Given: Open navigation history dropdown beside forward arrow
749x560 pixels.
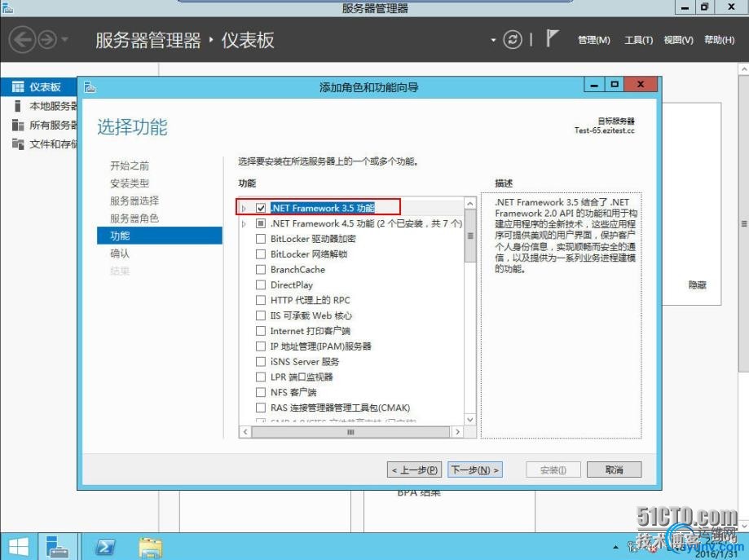Looking at the screenshot, I should [64, 40].
